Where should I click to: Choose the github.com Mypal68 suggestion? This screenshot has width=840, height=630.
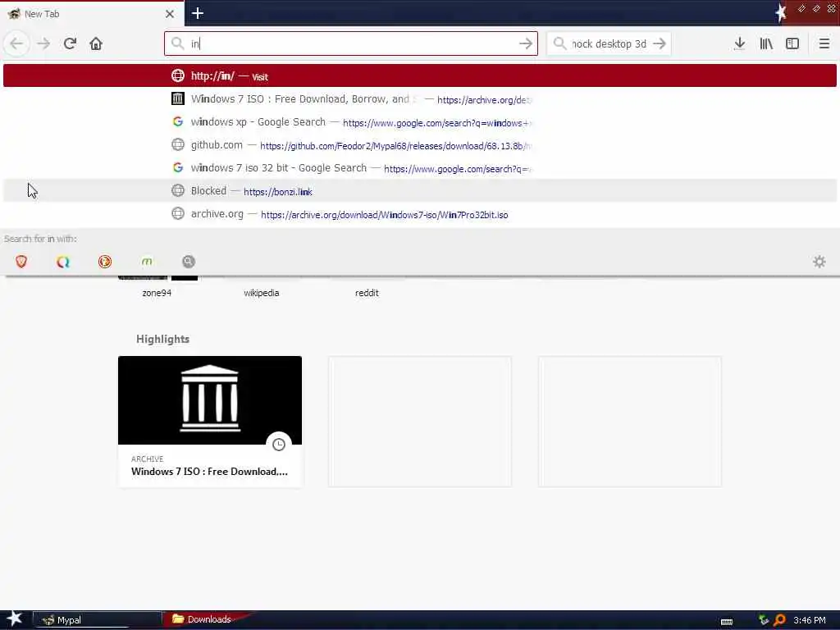tap(420, 145)
